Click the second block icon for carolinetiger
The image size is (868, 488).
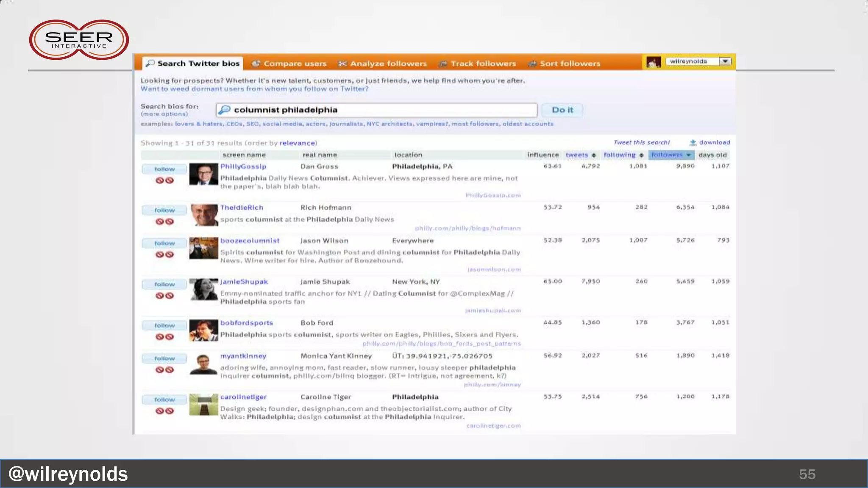coord(170,411)
